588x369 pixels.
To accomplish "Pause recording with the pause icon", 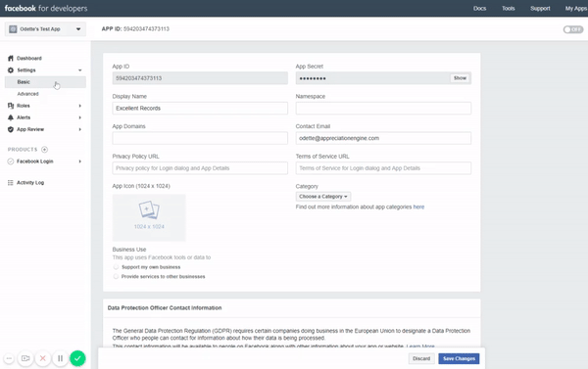I will pyautogui.click(x=60, y=358).
